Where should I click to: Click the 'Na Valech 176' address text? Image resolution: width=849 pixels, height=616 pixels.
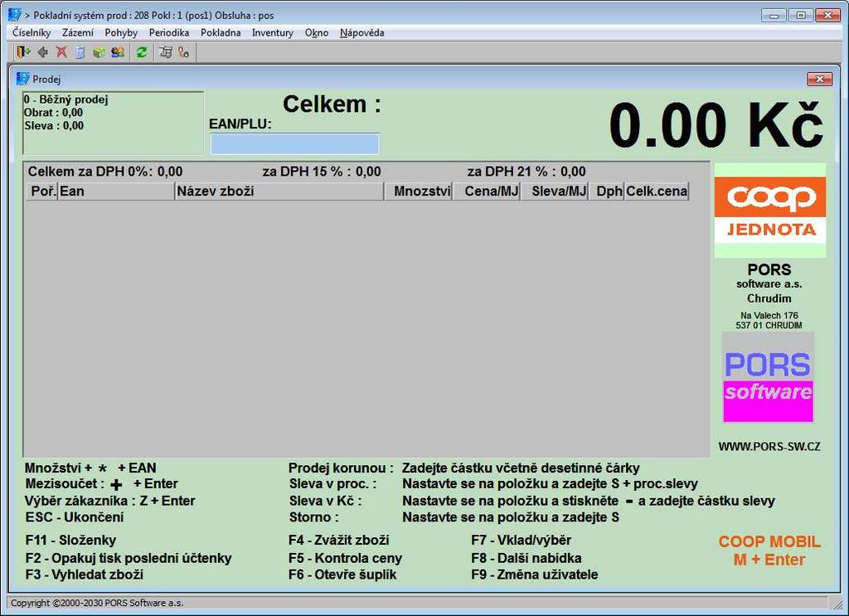click(x=769, y=315)
